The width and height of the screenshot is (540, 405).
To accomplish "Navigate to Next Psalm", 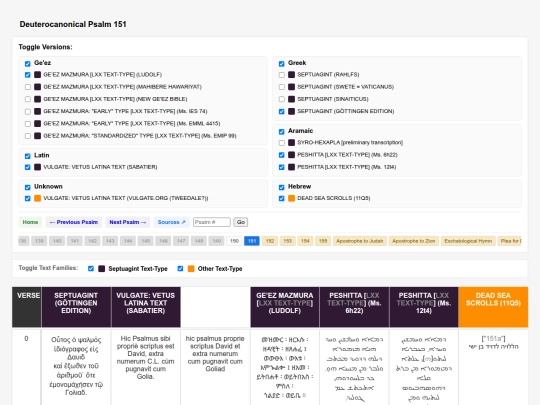I will (x=128, y=222).
